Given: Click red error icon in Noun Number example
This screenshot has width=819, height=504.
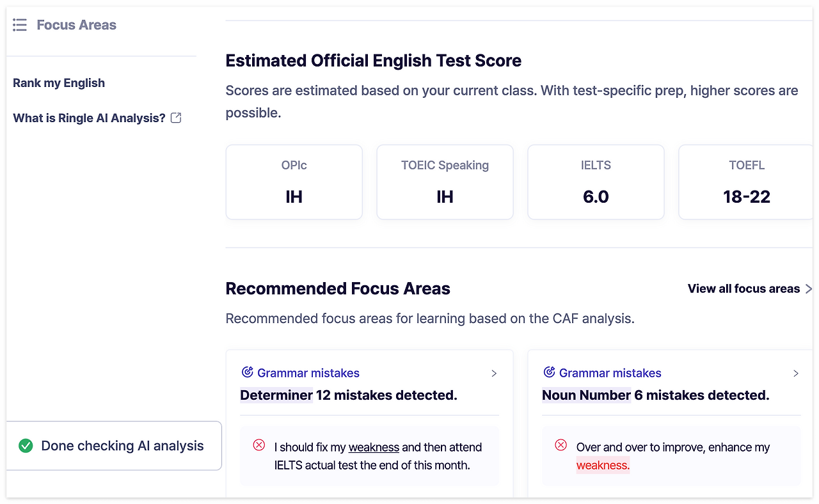Looking at the screenshot, I should click(x=561, y=445).
